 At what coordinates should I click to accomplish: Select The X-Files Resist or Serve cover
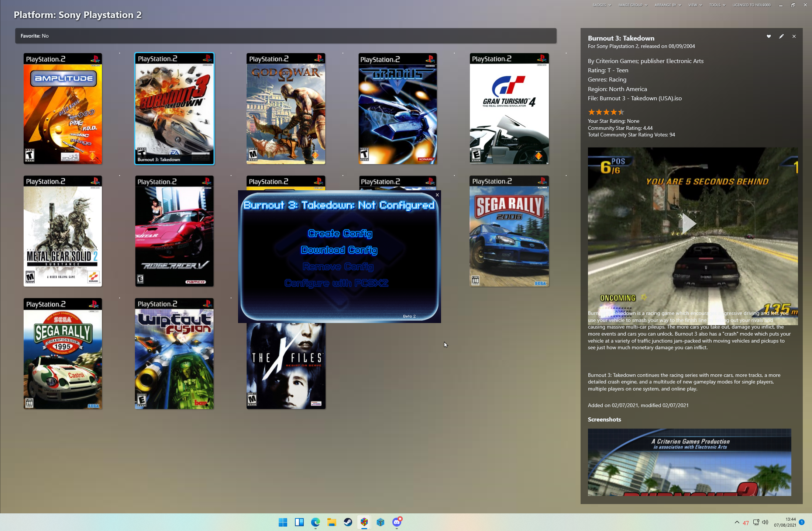tap(286, 366)
